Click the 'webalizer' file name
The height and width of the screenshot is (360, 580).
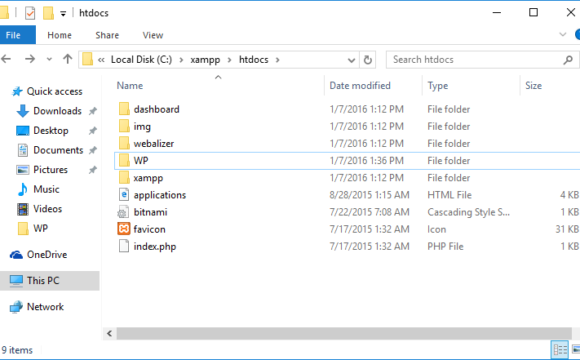(x=154, y=144)
